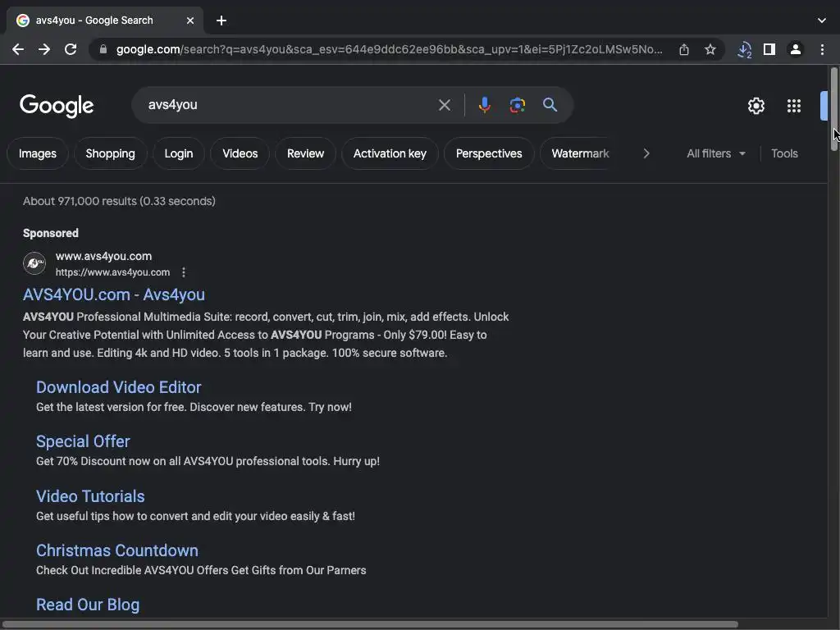Screen dimensions: 840x630
Task: Select the Review filter chip
Action: (x=305, y=153)
